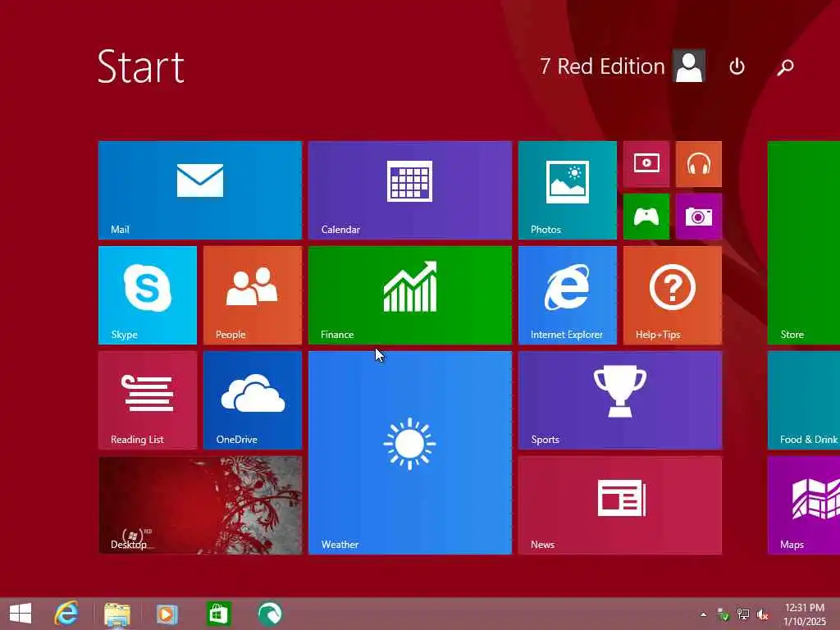Screen dimensions: 840x630
Task: Click the Windows Start button in taskbar
Action: (21, 614)
